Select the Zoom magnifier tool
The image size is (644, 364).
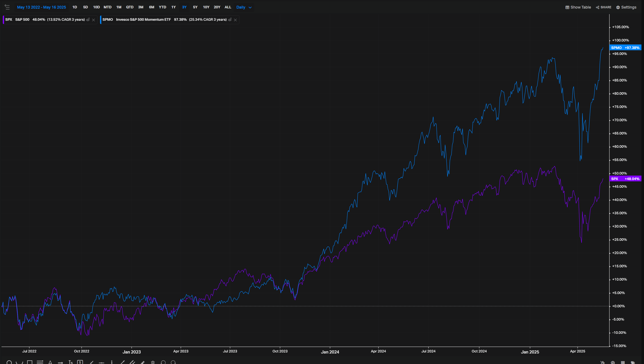(9, 362)
